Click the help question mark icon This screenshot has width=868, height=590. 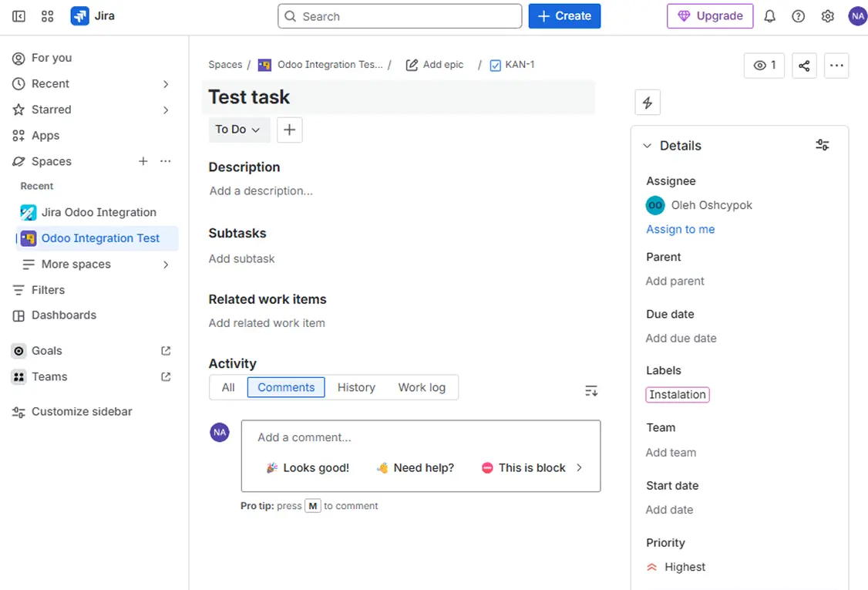[x=799, y=16]
